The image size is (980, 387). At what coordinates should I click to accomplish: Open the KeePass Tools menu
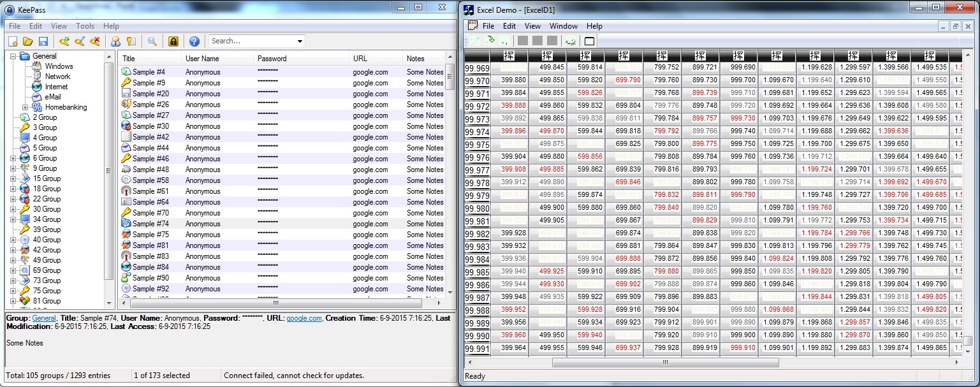[85, 26]
